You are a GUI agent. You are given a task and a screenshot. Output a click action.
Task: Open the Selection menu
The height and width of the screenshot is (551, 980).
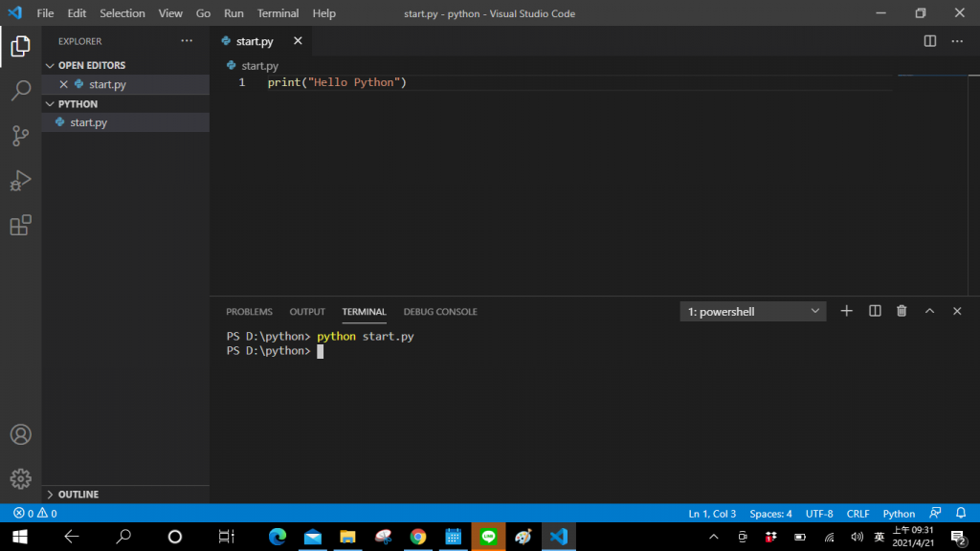point(122,13)
